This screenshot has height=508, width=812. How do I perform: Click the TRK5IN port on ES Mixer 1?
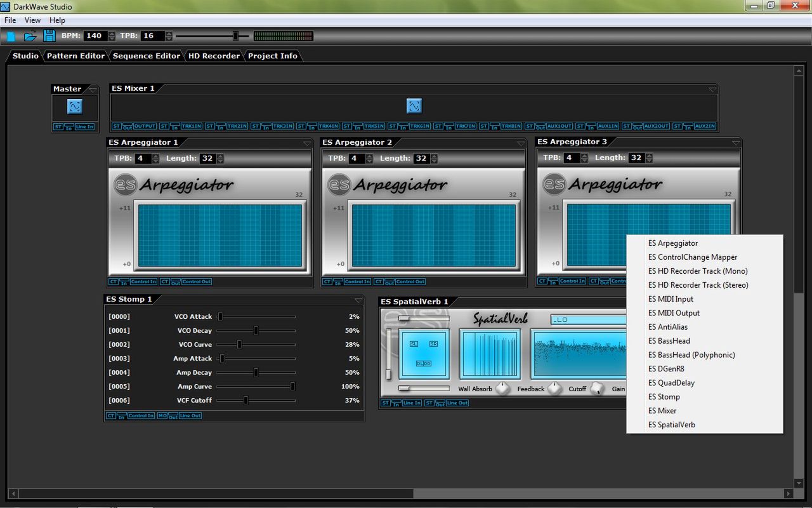(374, 126)
